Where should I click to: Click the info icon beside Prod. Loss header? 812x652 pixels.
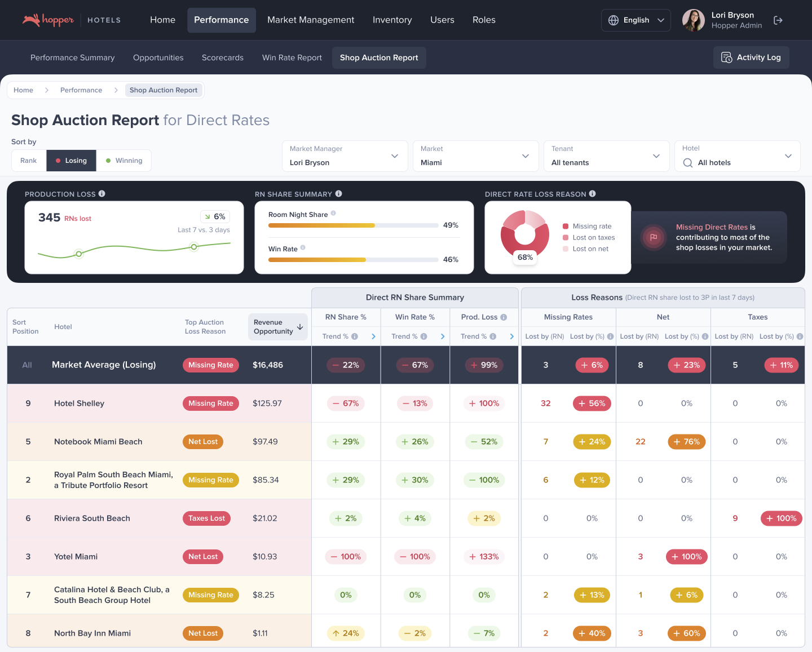tap(504, 317)
